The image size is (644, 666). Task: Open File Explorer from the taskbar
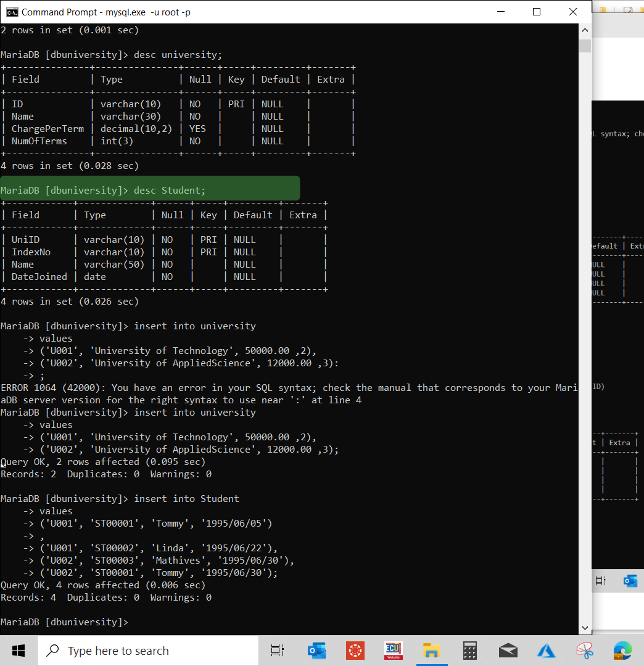click(432, 651)
